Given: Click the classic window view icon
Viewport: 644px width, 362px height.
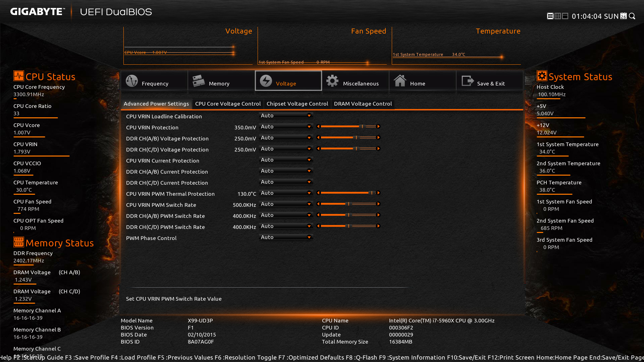Looking at the screenshot, I should click(565, 16).
